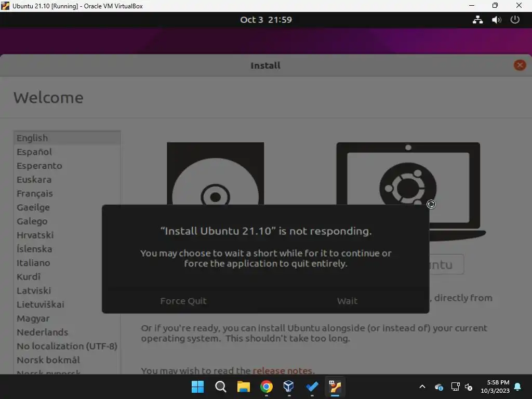Viewport: 532px width, 399px height.
Task: Select Latviski language
Action: (x=58, y=291)
